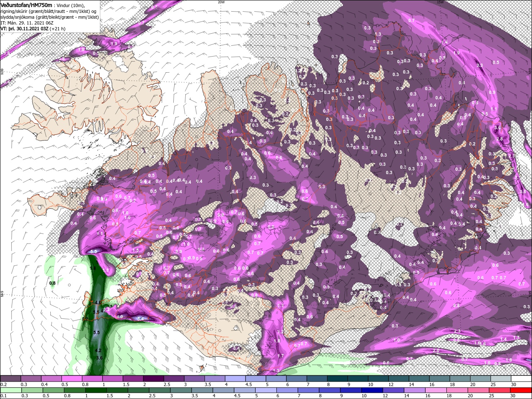The width and height of the screenshot is (532, 399).
Task: Pick the deep navy 10 swatch in lower legend row
Action: tap(372, 390)
